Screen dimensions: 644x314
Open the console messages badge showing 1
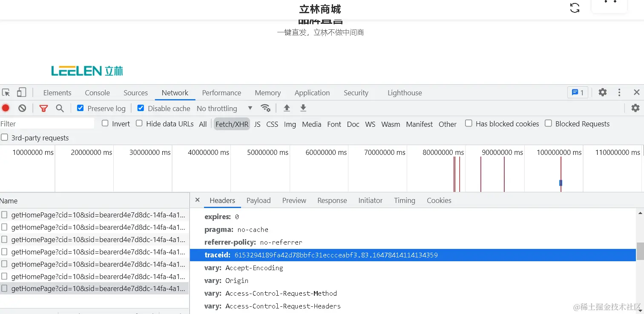click(x=578, y=92)
